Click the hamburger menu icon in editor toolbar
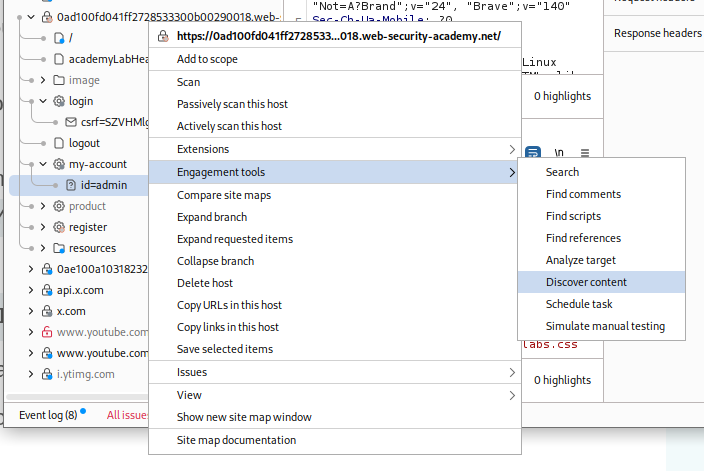 point(585,153)
